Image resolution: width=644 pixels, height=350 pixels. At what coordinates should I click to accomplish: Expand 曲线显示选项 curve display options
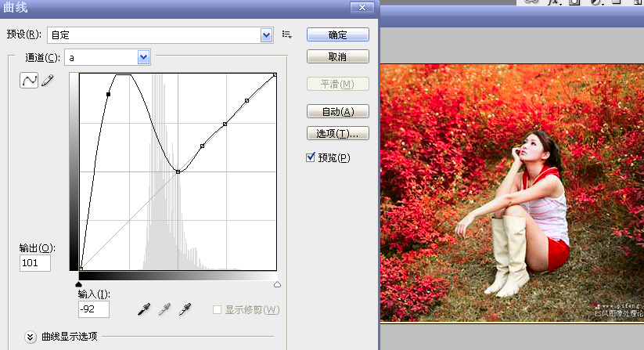(x=30, y=337)
